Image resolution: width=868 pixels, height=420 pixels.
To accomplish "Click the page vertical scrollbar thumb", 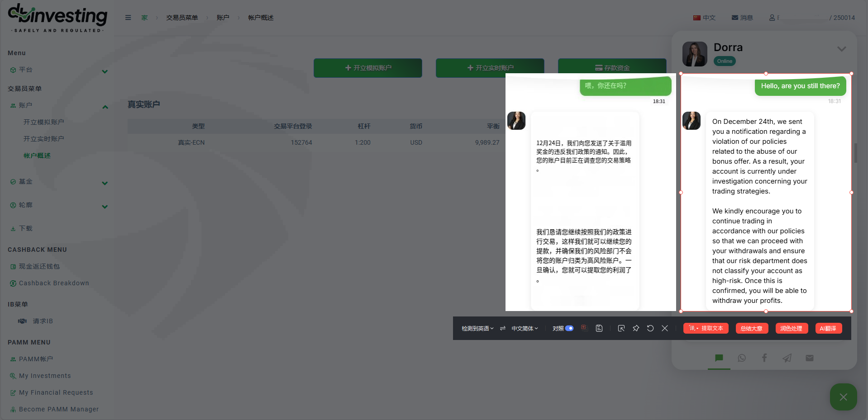I will 856,153.
